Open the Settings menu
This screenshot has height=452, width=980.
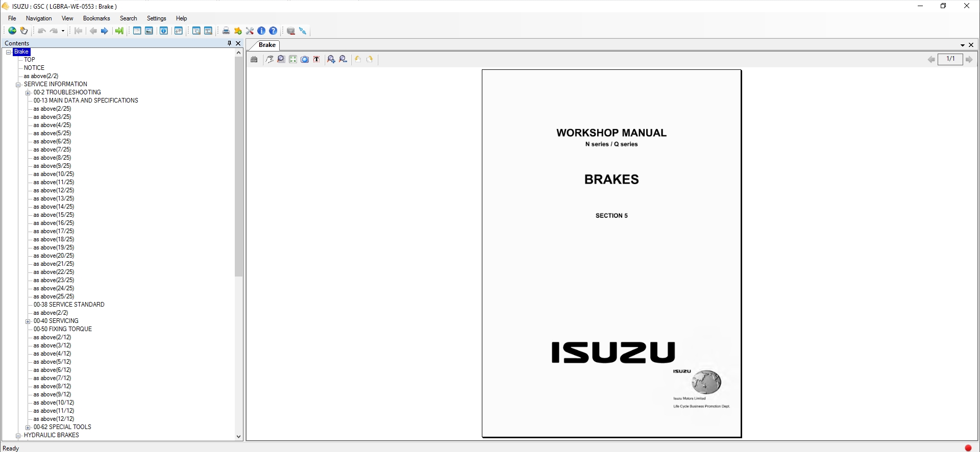(157, 18)
